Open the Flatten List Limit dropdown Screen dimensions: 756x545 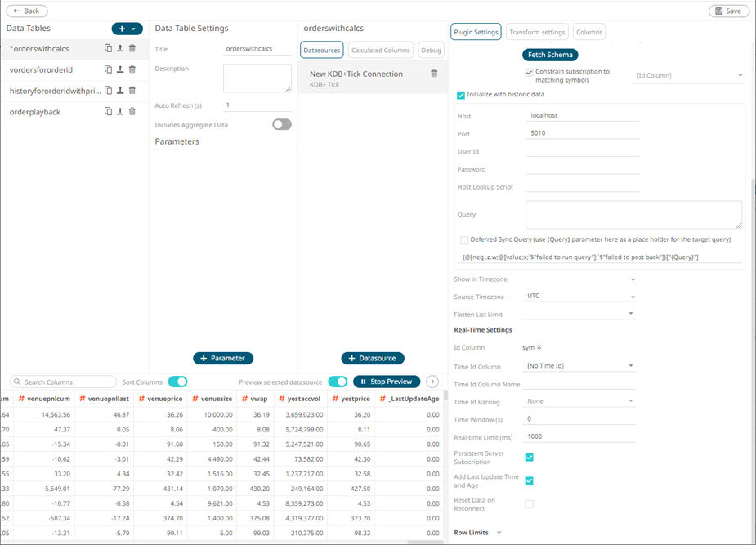click(x=579, y=314)
